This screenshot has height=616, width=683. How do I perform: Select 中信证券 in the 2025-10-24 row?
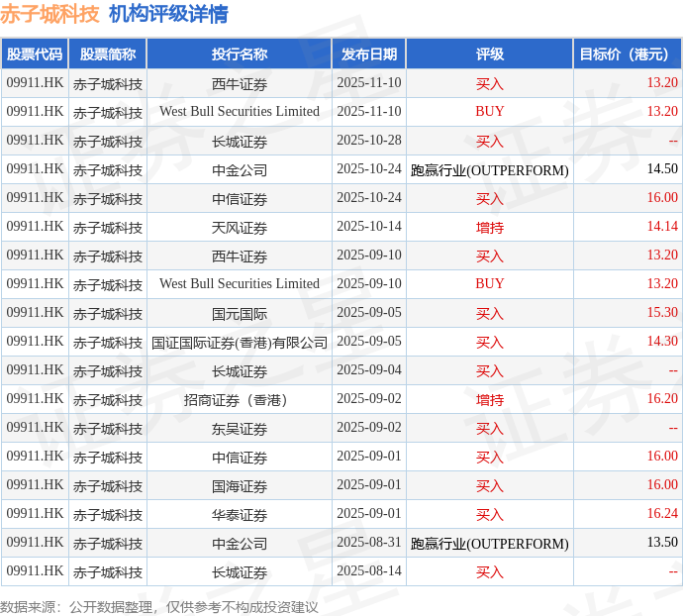point(240,199)
